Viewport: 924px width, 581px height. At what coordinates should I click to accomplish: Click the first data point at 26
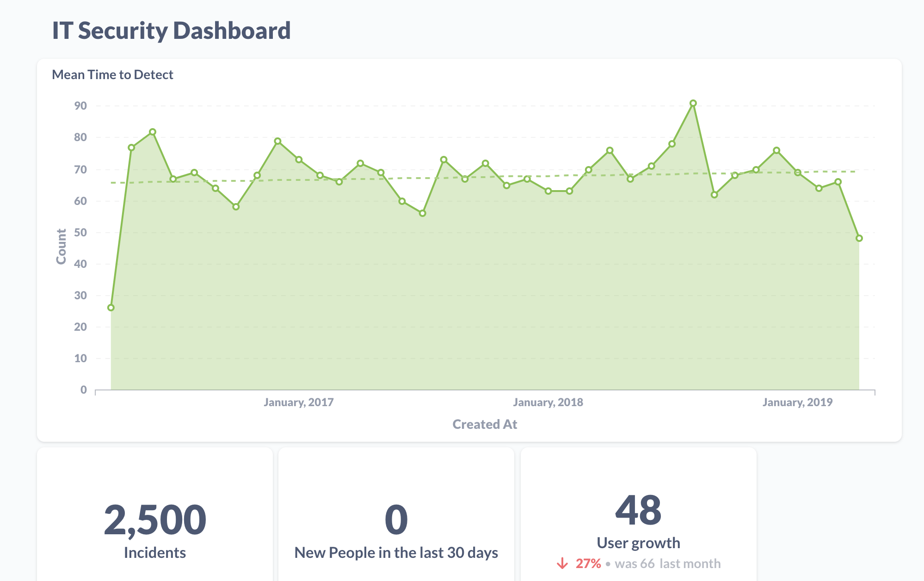111,308
